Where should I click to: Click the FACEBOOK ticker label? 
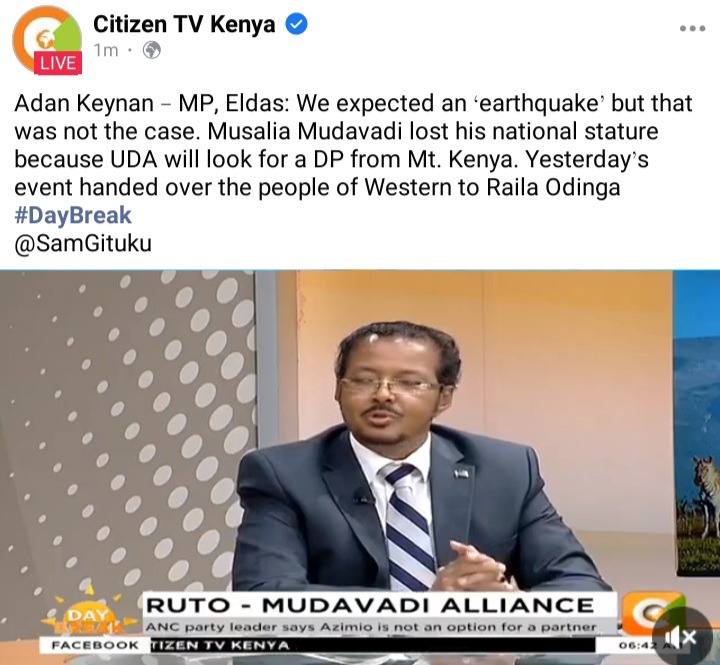pos(95,645)
